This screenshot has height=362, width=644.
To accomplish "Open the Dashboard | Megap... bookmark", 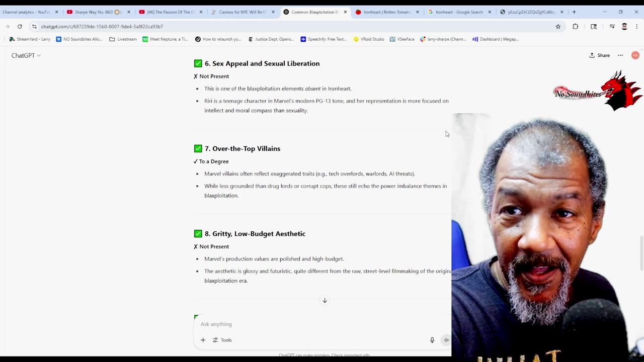I will (496, 39).
